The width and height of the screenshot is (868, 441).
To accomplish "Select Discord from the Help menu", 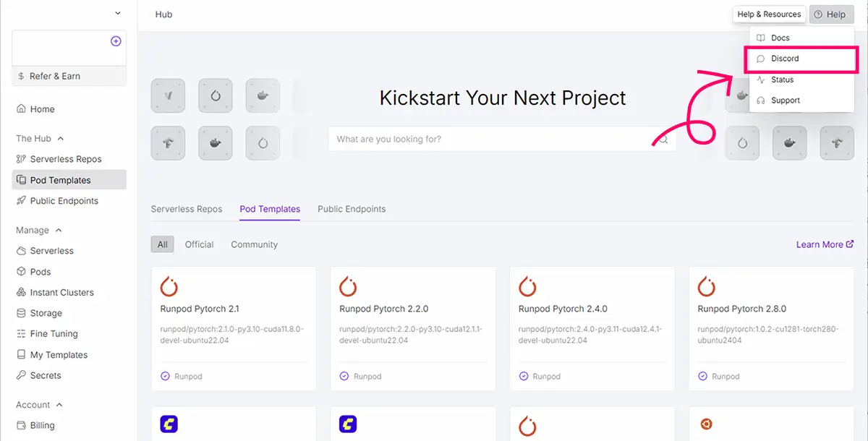I will click(785, 59).
